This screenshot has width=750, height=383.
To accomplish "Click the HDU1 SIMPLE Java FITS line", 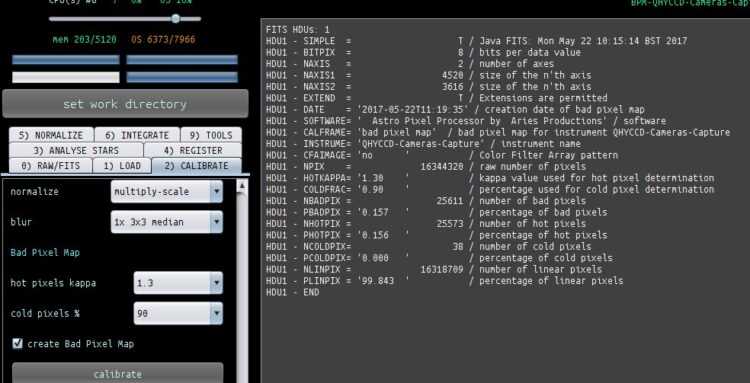I will pyautogui.click(x=476, y=41).
